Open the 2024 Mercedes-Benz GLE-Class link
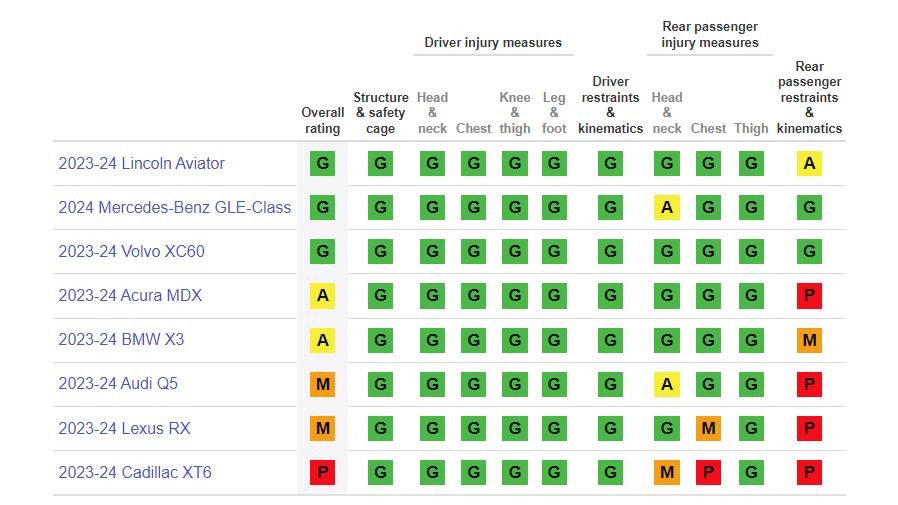This screenshot has height=505, width=898. click(x=174, y=208)
